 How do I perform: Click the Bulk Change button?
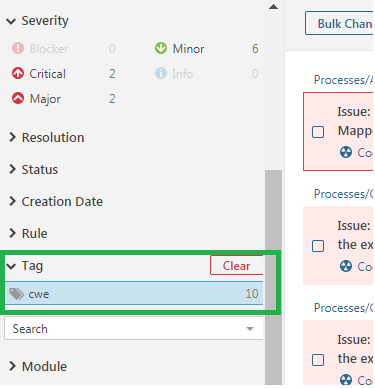[x=339, y=23]
